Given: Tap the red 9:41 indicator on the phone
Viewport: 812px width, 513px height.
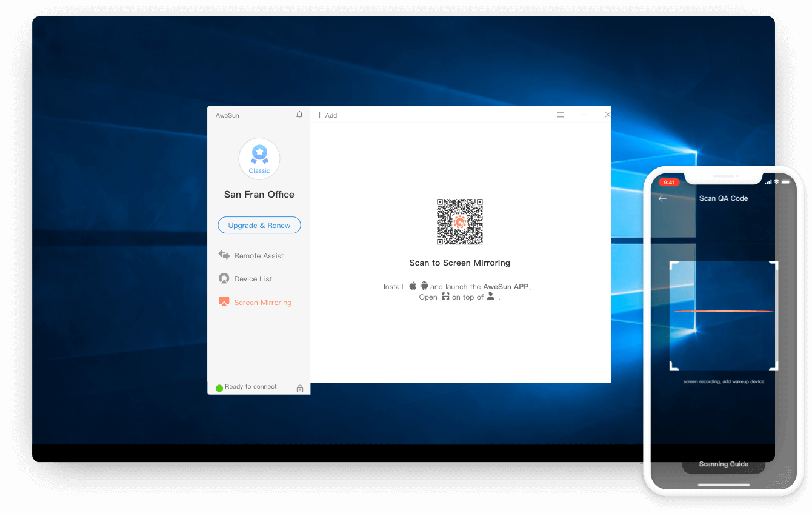Looking at the screenshot, I should tap(668, 182).
